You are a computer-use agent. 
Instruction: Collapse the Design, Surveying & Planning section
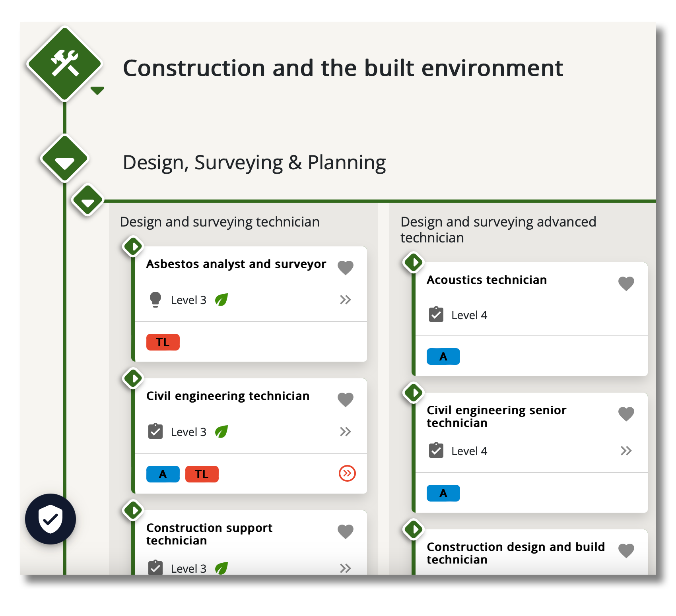[x=64, y=159]
